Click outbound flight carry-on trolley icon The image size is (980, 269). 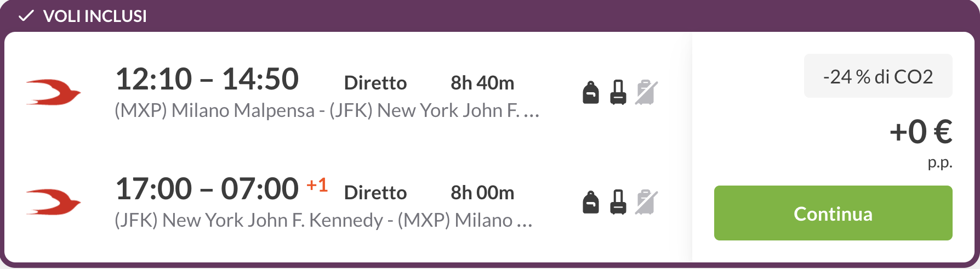pyautogui.click(x=618, y=92)
